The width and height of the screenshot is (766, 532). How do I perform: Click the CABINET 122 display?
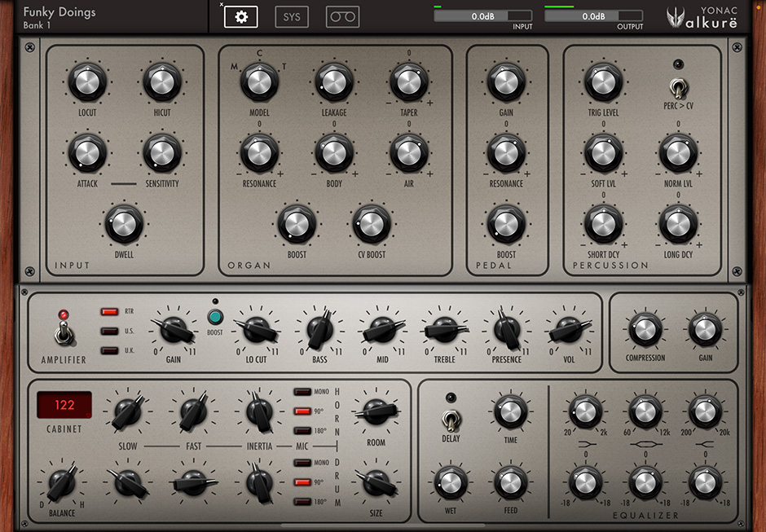64,406
